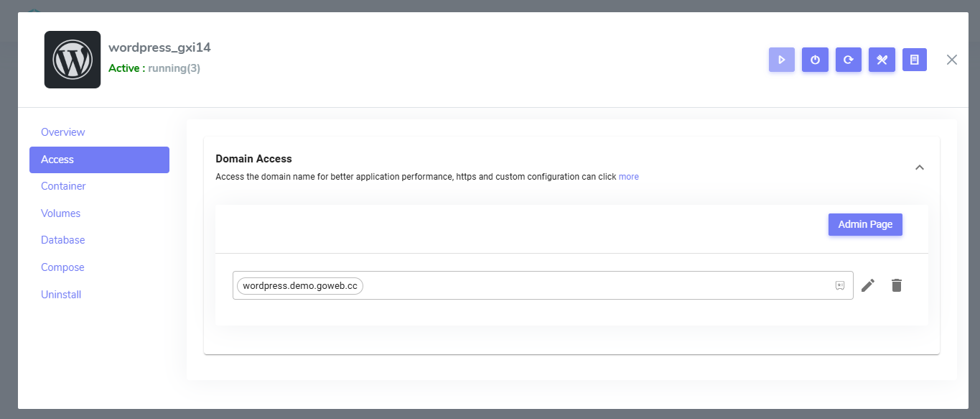Open the Database tab
This screenshot has height=419, width=980.
(x=63, y=240)
